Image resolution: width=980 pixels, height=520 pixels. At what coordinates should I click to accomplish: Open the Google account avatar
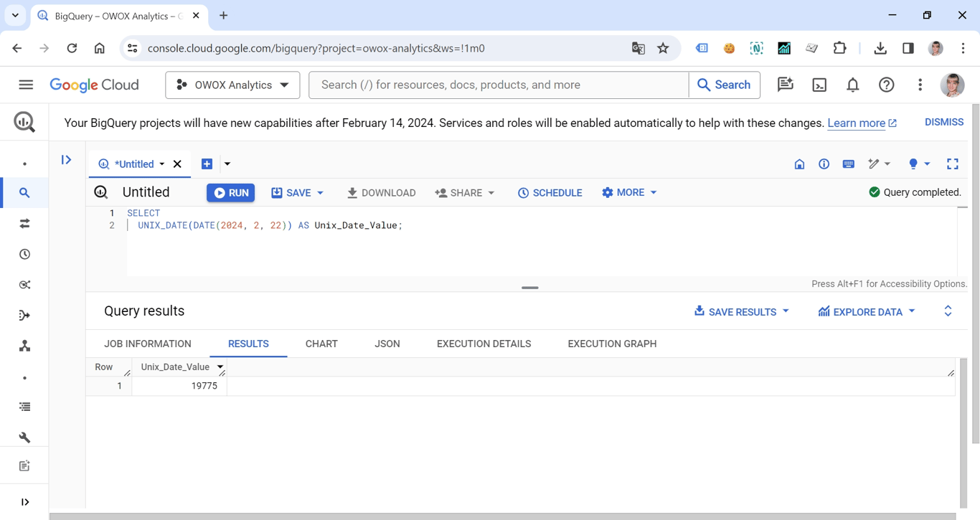coord(952,85)
